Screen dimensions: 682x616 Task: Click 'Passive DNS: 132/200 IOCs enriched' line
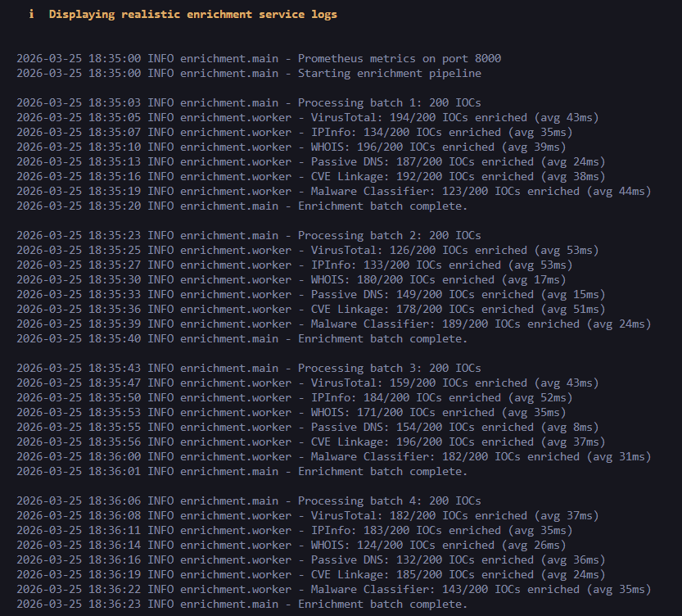click(x=311, y=559)
